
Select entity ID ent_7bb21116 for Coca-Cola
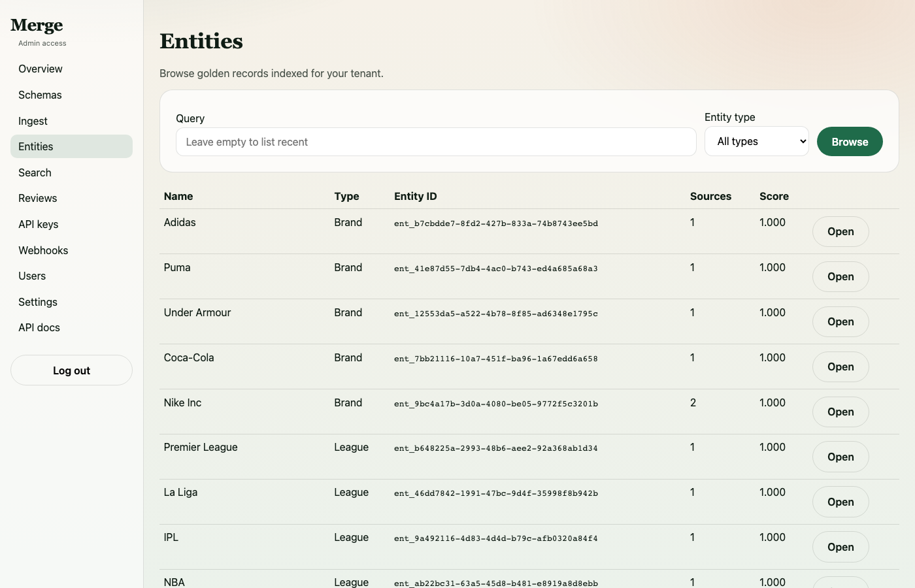pos(496,359)
